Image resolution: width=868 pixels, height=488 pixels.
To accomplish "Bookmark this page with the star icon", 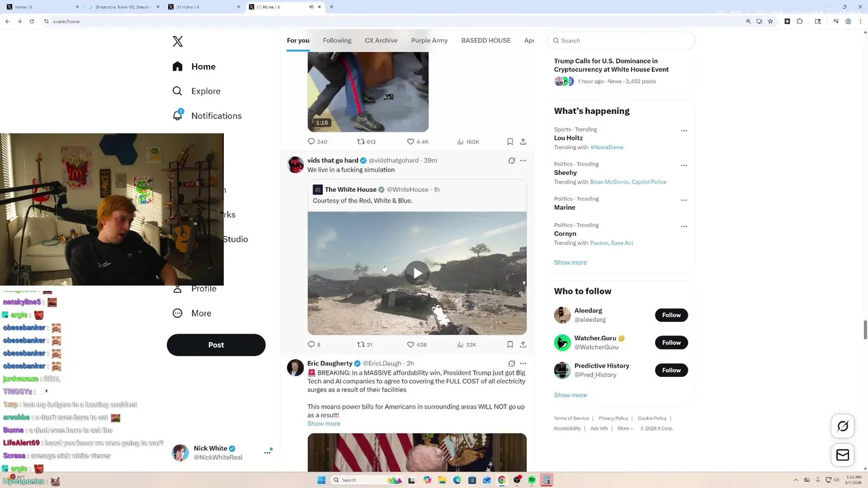I will pos(770,21).
